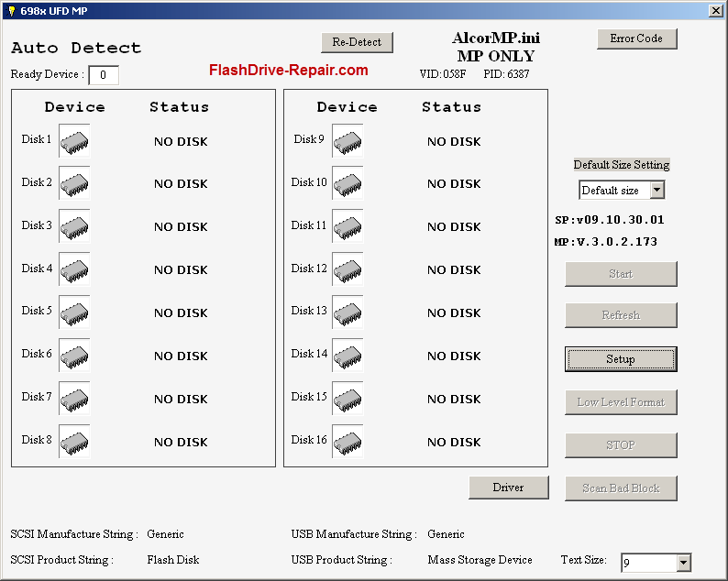Click the greyed-out Refresh button
The height and width of the screenshot is (581, 728).
click(621, 315)
